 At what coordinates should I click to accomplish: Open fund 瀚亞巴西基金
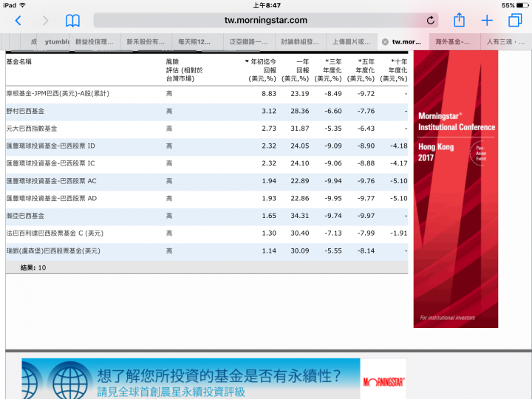coord(25,216)
